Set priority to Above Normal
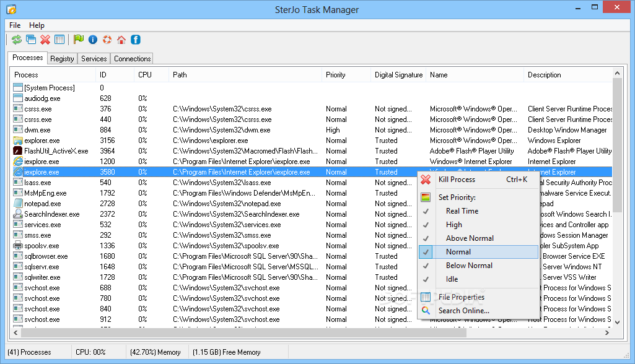 click(478, 238)
